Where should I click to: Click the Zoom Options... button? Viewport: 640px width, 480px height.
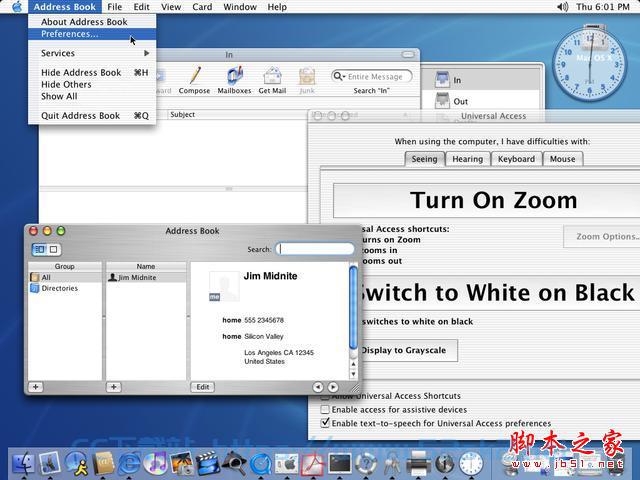602,236
